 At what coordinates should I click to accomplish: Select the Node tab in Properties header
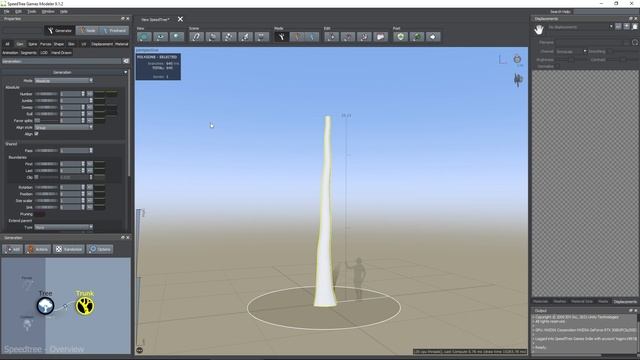pos(87,31)
